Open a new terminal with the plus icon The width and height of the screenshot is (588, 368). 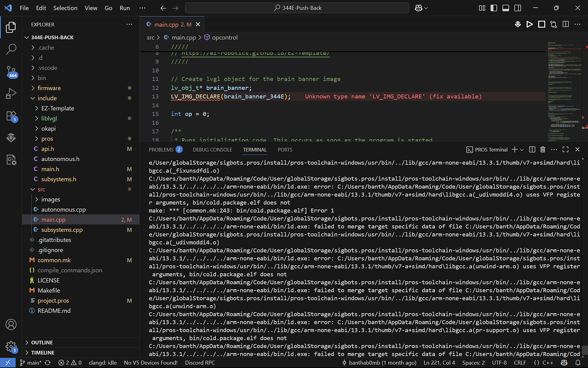pyautogui.click(x=514, y=149)
